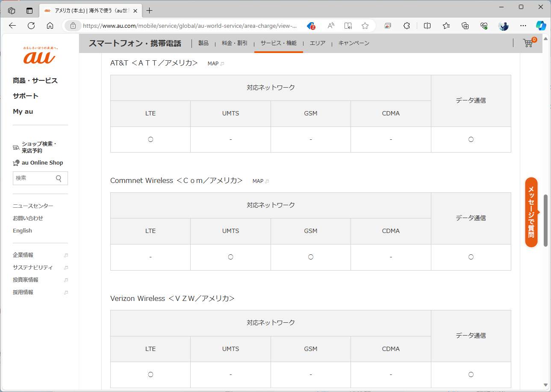
Task: Open the shopping cart showing 0 items
Action: pyautogui.click(x=528, y=43)
